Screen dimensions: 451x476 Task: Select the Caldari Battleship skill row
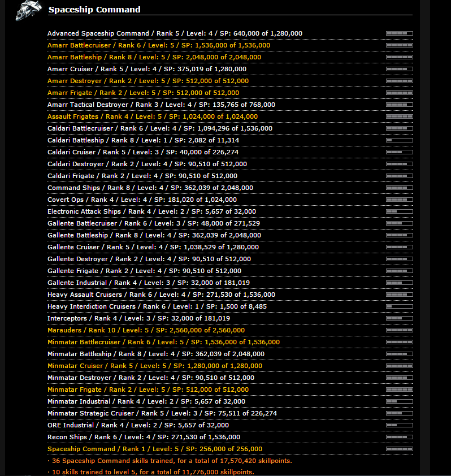[x=230, y=140]
